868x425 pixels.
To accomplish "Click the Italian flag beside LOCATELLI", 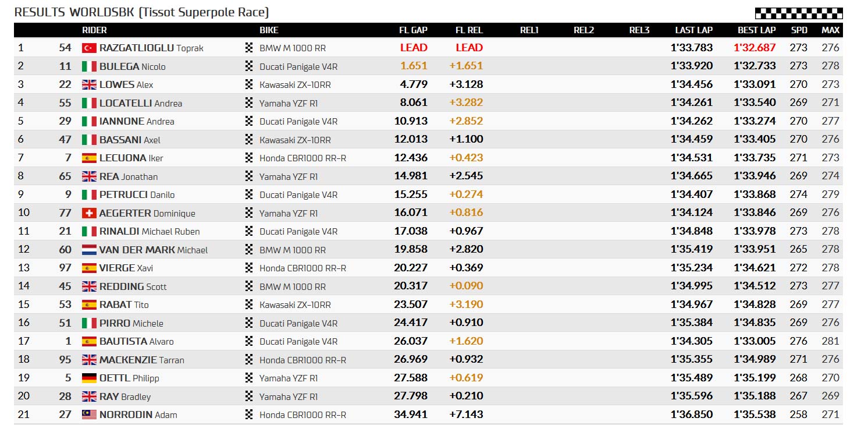I will 89,103.
